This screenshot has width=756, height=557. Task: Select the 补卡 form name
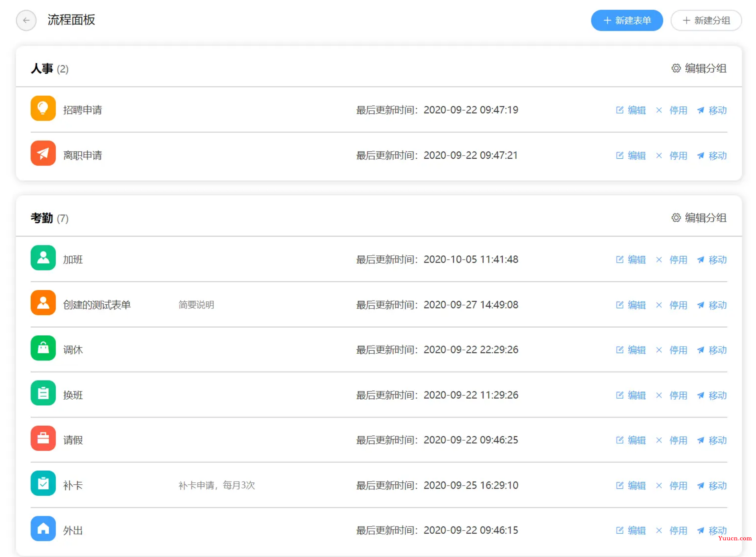point(73,485)
